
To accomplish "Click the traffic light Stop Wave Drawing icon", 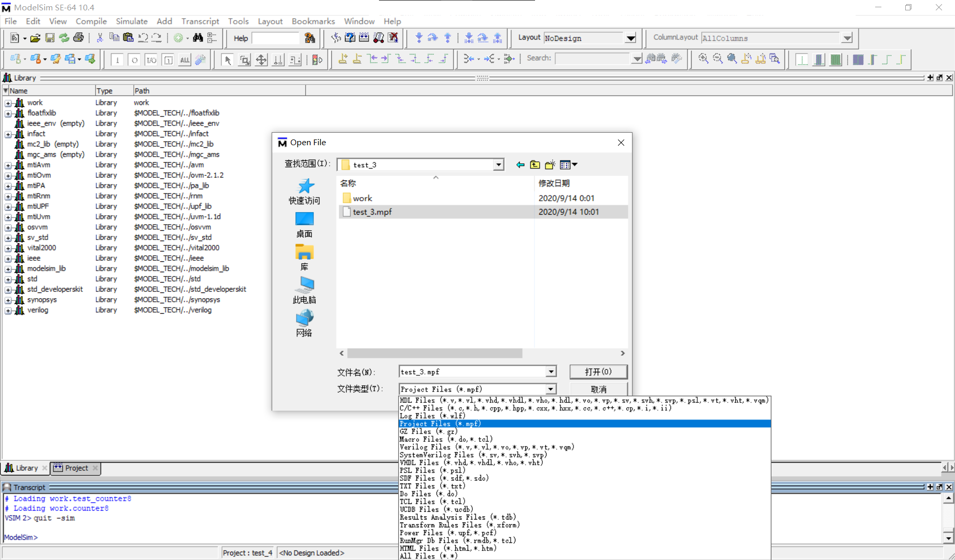I will pyautogui.click(x=317, y=60).
